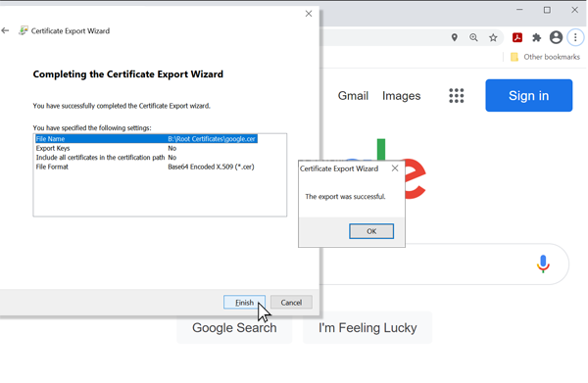The height and width of the screenshot is (383, 588).
Task: Click 'The export was successful.' message text
Action: (x=345, y=197)
